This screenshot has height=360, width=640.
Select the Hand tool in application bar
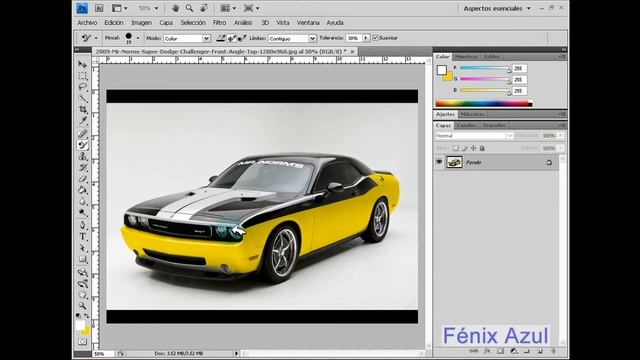click(176, 8)
